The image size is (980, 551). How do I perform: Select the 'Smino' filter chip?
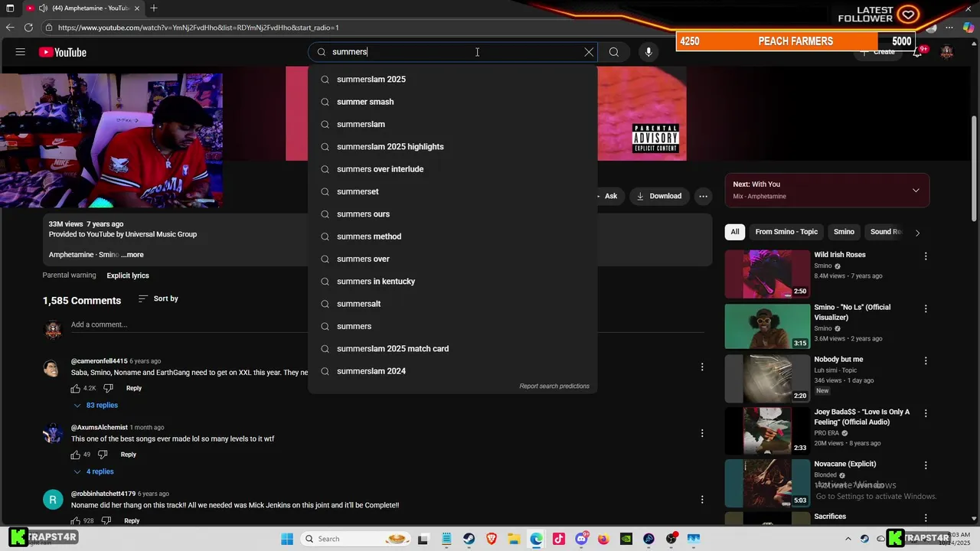tap(844, 232)
